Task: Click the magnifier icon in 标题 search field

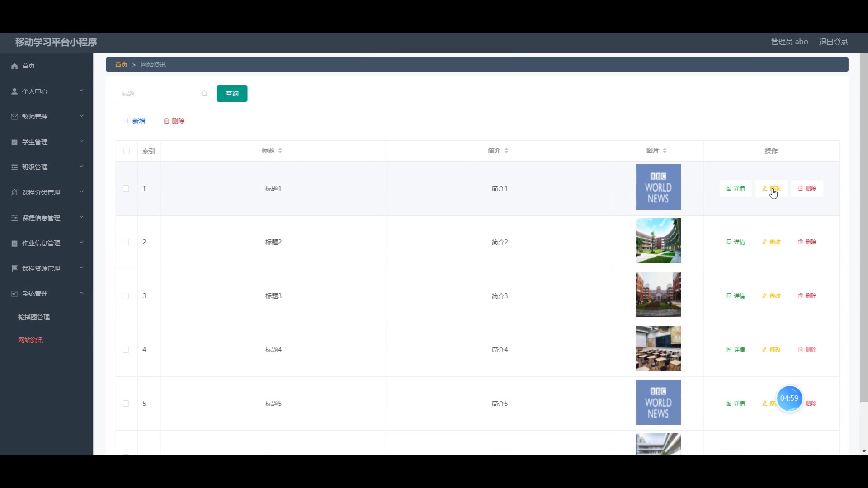Action: (x=204, y=94)
